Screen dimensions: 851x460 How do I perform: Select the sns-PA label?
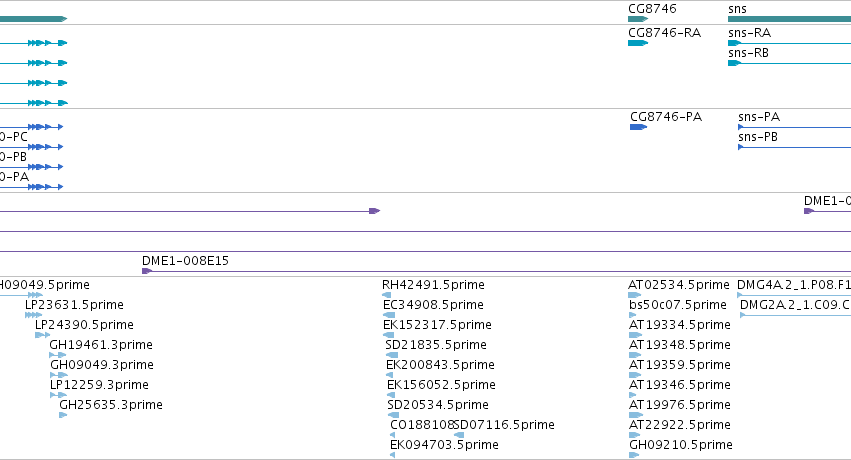[759, 117]
